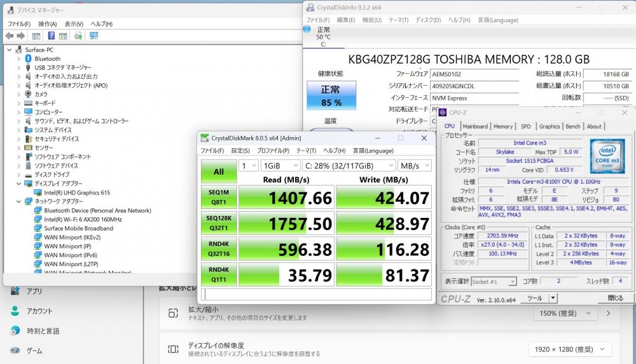636x364 pixels.
Task: Switch to the Mainboard tab in CPU-Z
Action: [x=475, y=126]
